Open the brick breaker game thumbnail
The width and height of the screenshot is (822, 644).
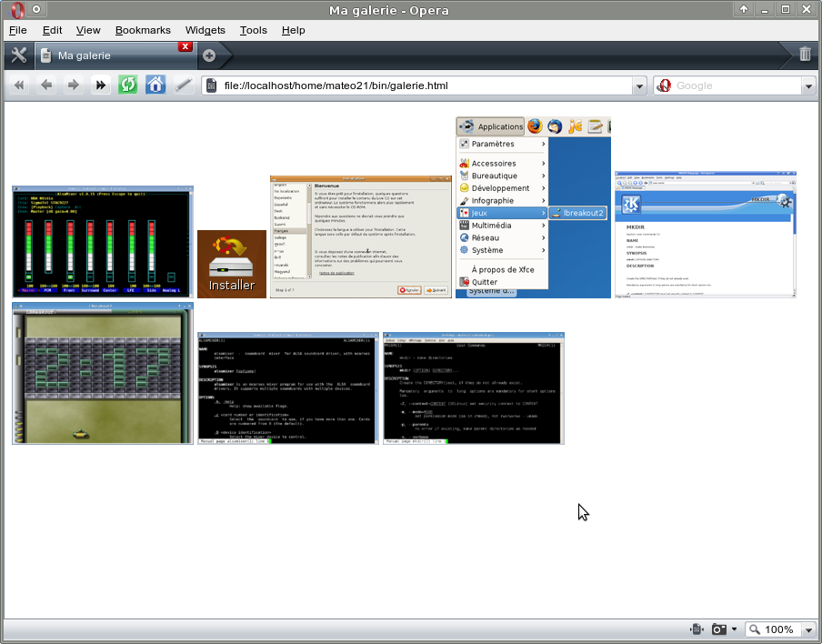click(x=103, y=373)
